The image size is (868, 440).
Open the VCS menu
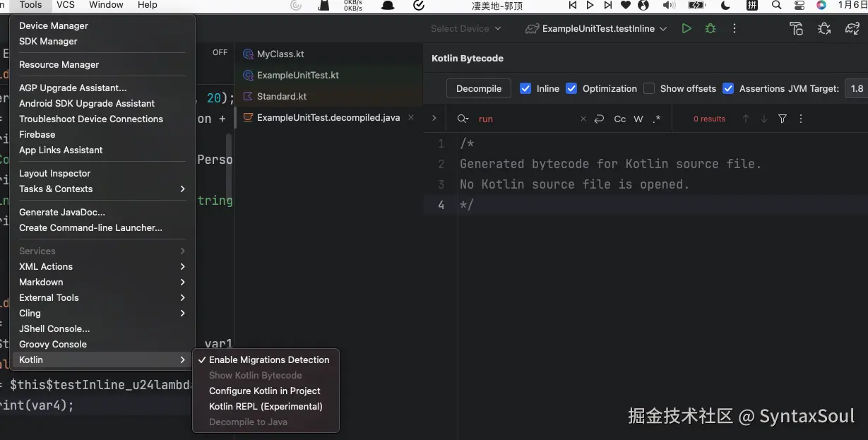pyautogui.click(x=66, y=5)
